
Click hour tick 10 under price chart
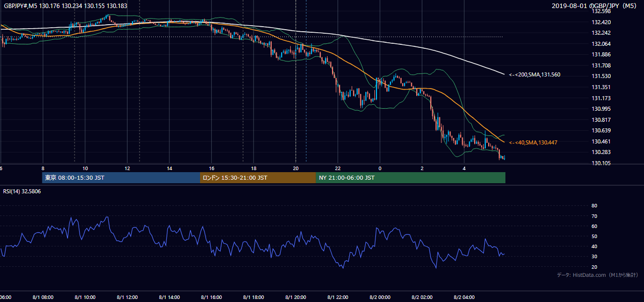tap(85, 169)
